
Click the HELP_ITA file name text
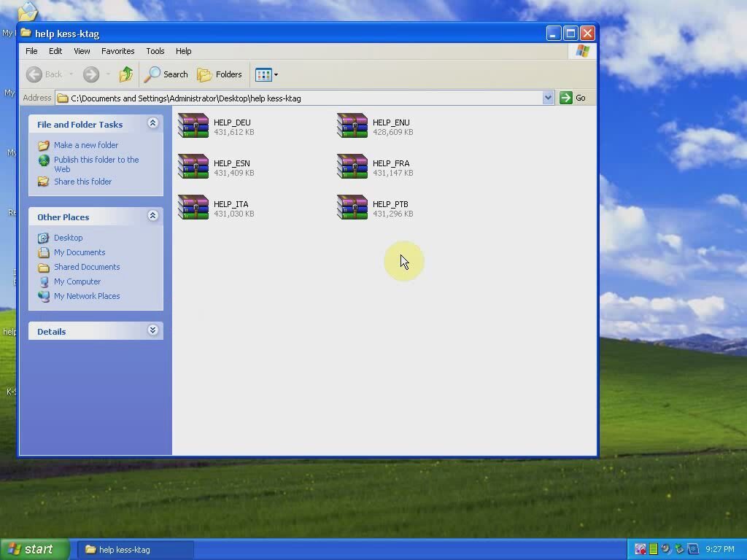coord(231,204)
